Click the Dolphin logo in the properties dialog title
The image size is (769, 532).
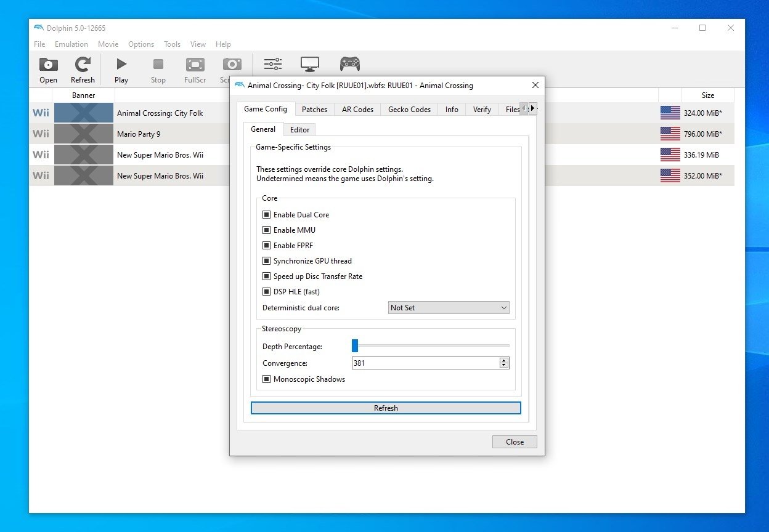tap(240, 85)
